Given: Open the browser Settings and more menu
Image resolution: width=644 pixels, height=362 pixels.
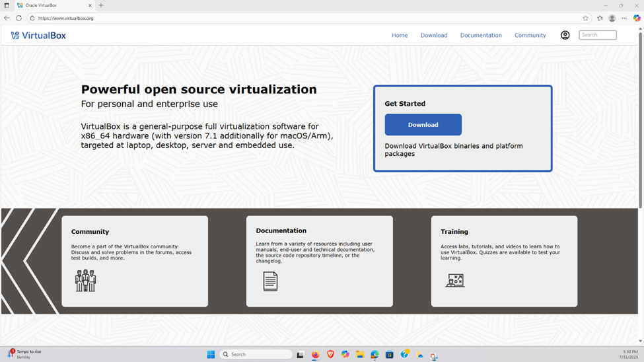Looking at the screenshot, I should click(624, 18).
